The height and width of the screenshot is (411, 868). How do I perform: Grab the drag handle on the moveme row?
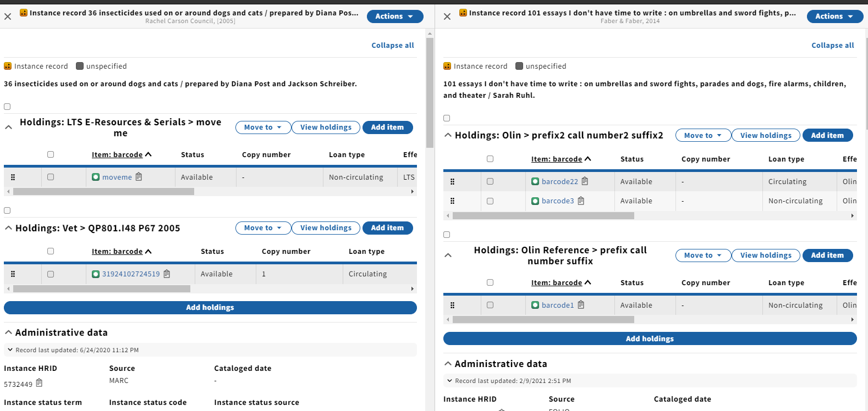[13, 177]
